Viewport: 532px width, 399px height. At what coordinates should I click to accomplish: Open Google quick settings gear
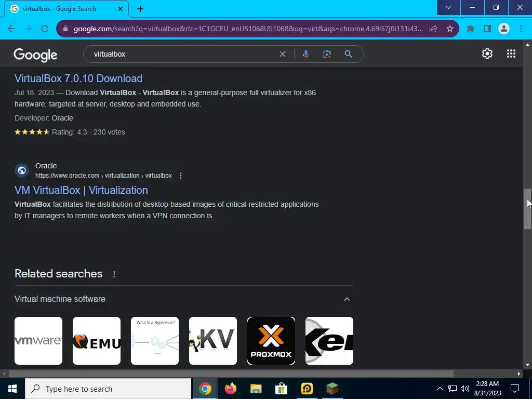(x=487, y=54)
